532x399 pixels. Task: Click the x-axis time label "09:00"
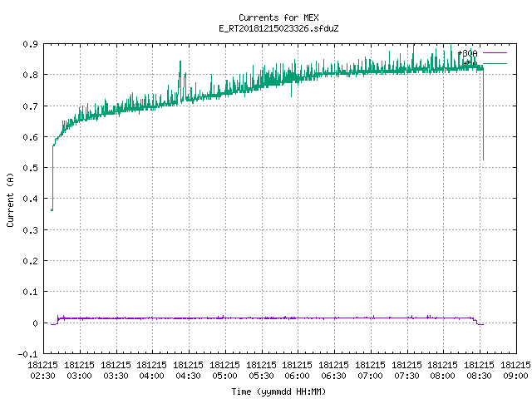click(x=515, y=376)
